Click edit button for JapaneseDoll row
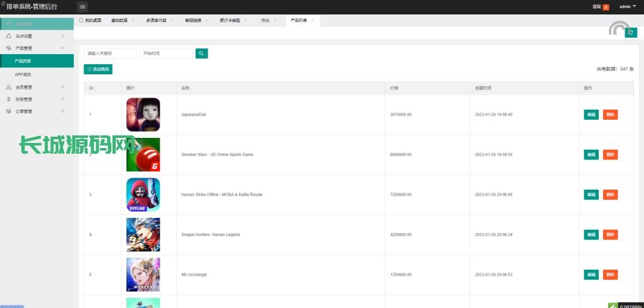 (591, 115)
